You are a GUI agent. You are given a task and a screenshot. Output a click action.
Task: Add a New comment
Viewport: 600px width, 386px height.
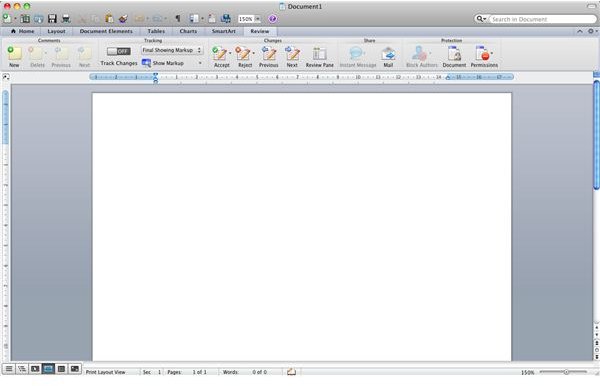click(x=14, y=54)
